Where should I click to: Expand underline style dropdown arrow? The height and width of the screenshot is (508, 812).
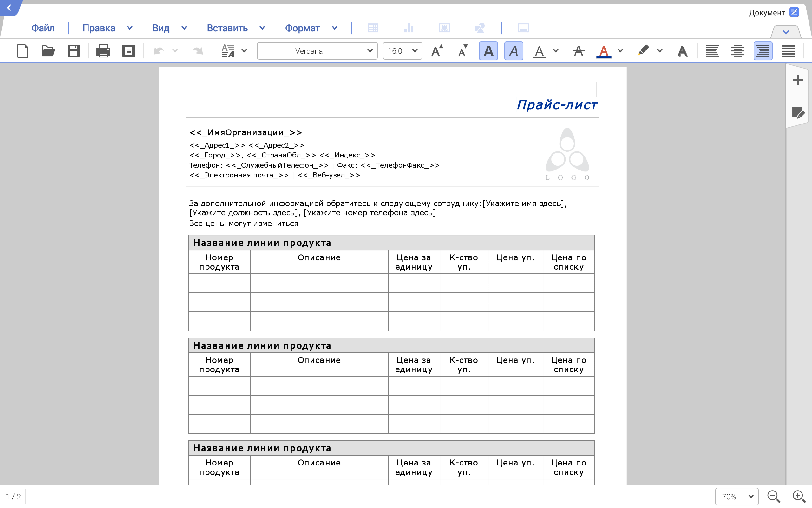556,51
